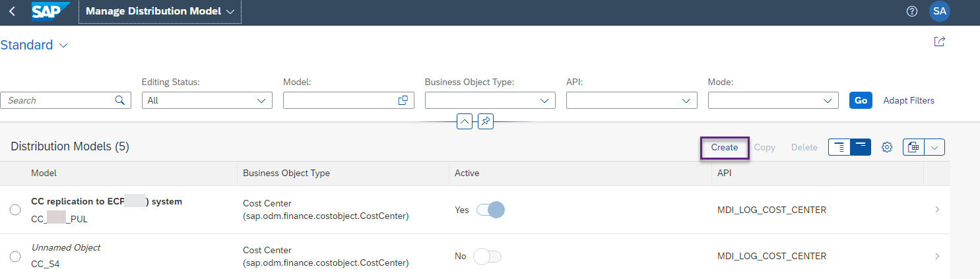
Task: Click export to spreadsheet icon
Action: tap(913, 147)
